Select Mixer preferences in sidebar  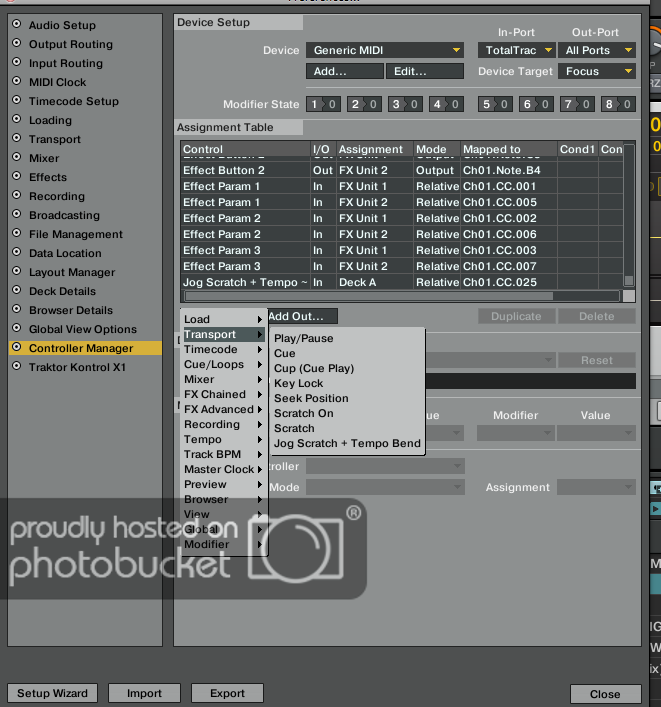(44, 158)
